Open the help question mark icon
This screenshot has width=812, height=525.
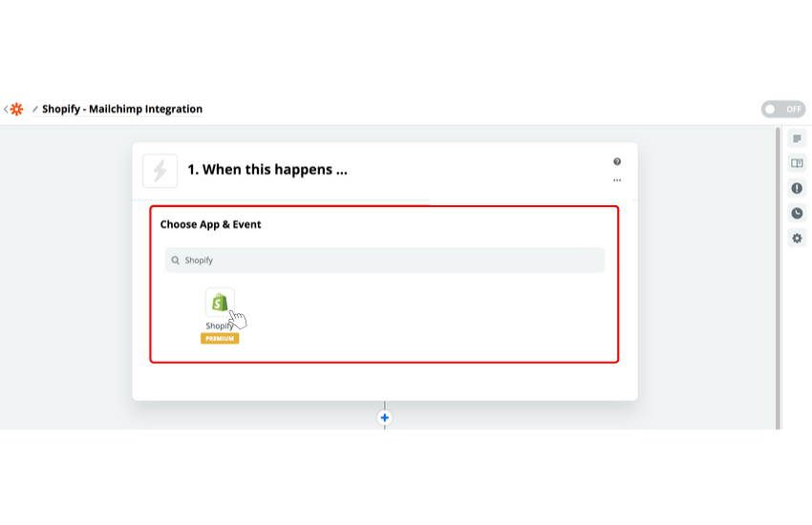(x=617, y=162)
